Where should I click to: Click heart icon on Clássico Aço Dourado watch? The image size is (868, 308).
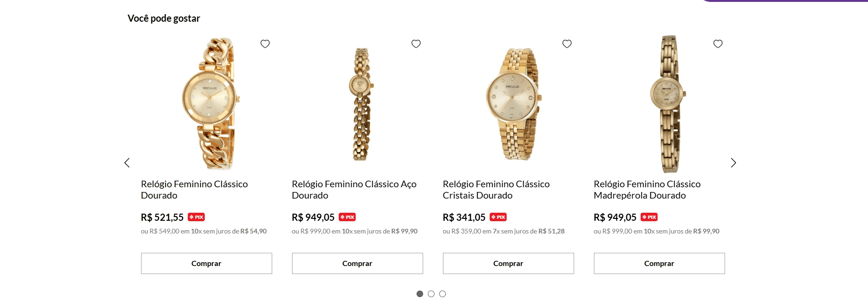(416, 44)
